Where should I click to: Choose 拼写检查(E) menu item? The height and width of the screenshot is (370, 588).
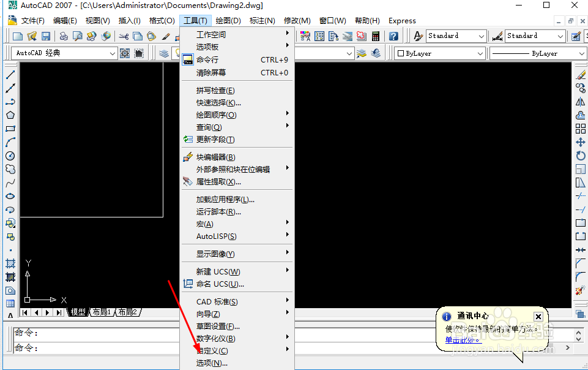coord(237,91)
